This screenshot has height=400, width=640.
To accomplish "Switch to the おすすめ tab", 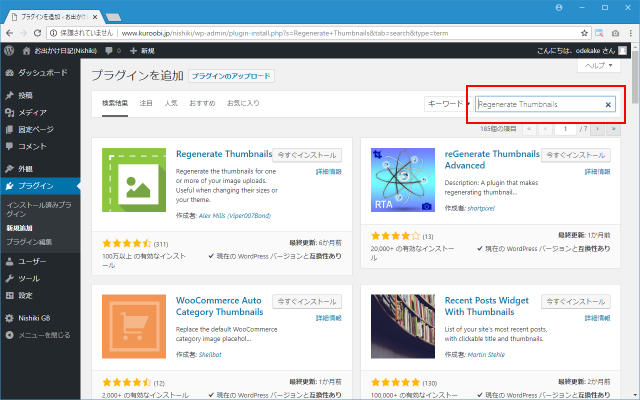I will click(202, 103).
